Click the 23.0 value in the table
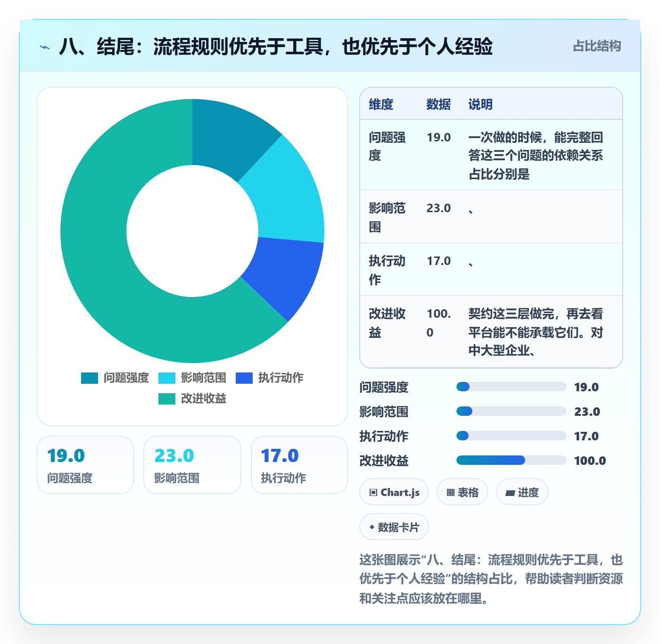 [x=439, y=208]
